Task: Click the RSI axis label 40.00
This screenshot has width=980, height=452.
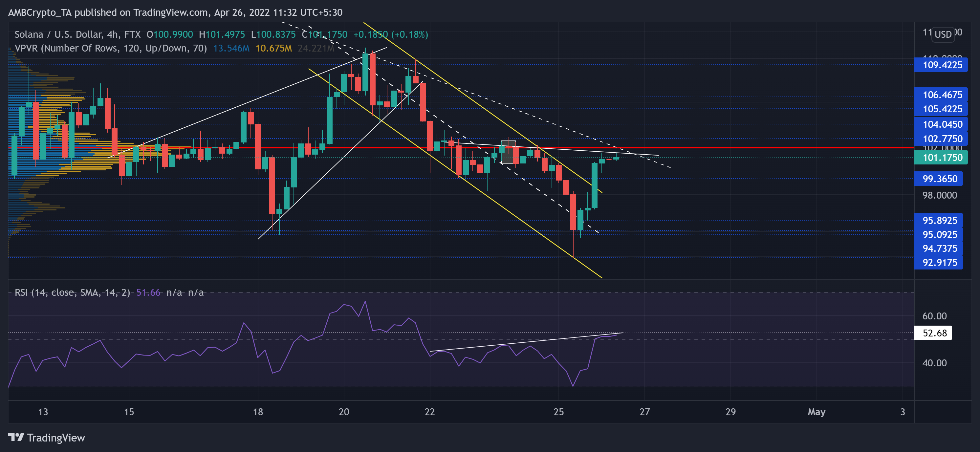Action: (x=934, y=363)
